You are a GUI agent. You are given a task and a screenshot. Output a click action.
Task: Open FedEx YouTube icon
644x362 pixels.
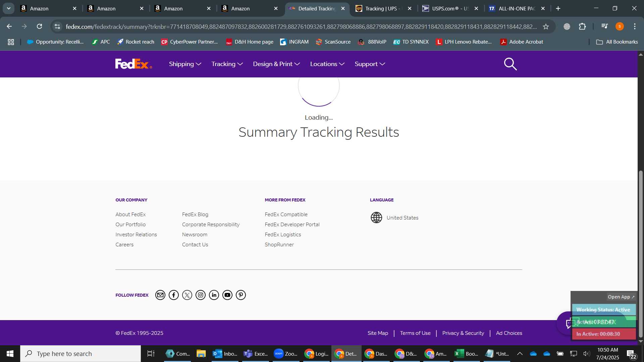(227, 295)
